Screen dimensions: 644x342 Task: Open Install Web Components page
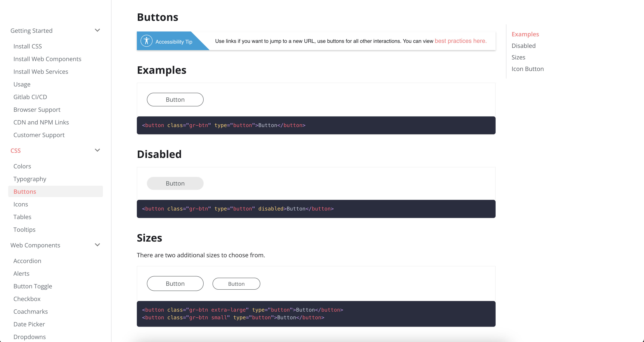point(47,59)
